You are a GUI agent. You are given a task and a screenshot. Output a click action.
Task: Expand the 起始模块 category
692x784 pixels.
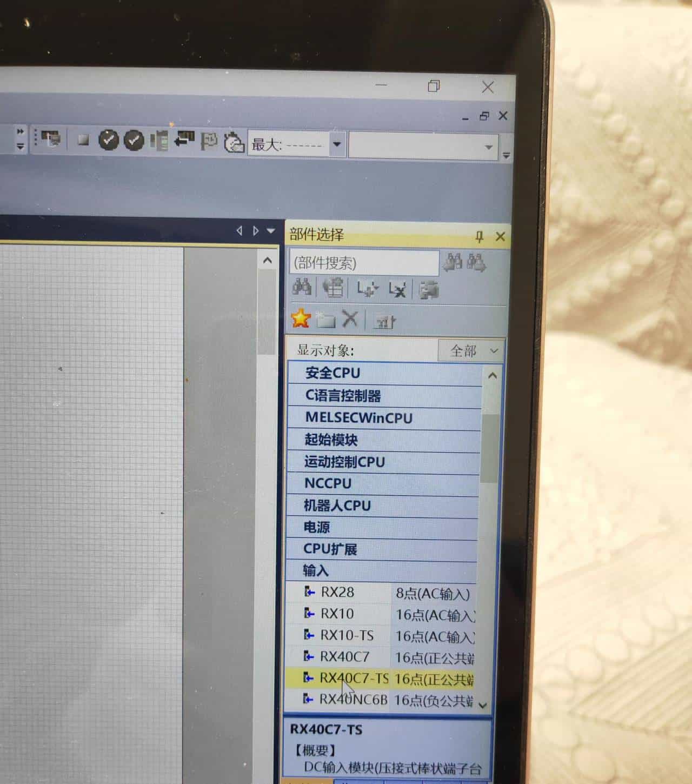383,440
